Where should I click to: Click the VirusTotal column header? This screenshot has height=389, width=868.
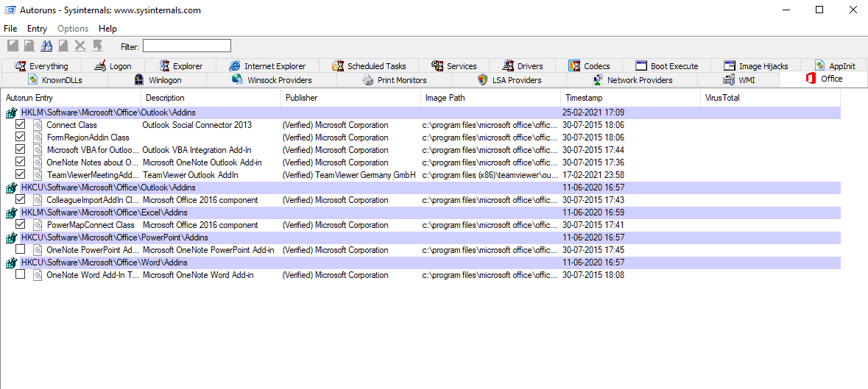(771, 98)
